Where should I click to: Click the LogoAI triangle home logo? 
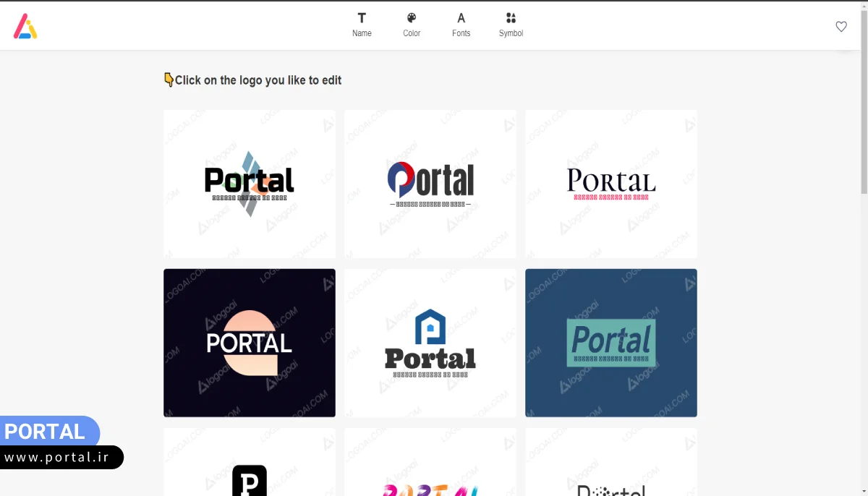pos(25,26)
